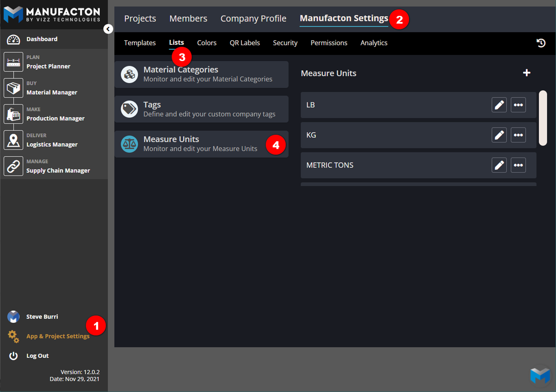
Task: Expand the three-dot menu for LB
Action: click(x=518, y=105)
